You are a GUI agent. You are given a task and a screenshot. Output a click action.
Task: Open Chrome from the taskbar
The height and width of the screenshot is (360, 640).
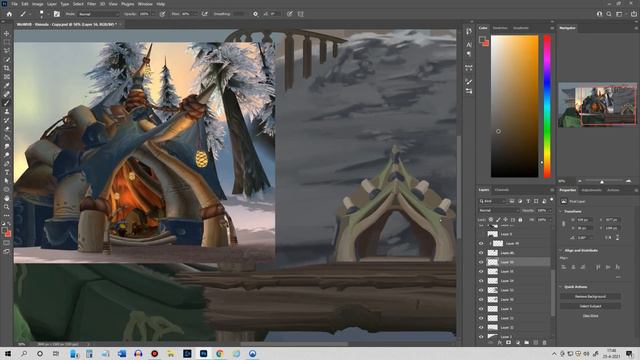[220, 353]
